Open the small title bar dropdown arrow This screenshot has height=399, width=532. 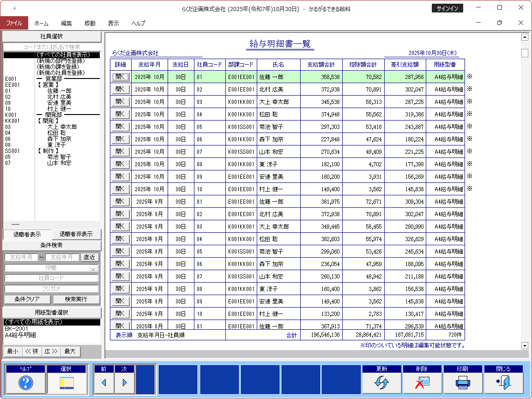point(14,8)
